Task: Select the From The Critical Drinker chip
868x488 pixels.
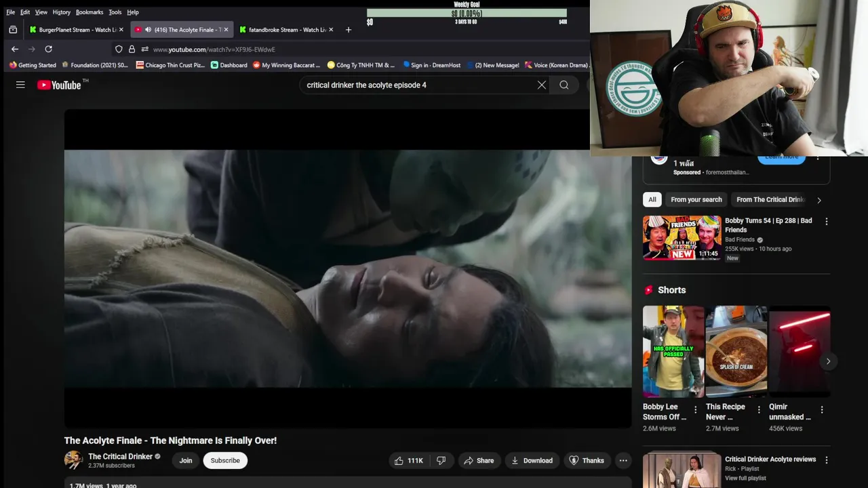Action: coord(770,199)
